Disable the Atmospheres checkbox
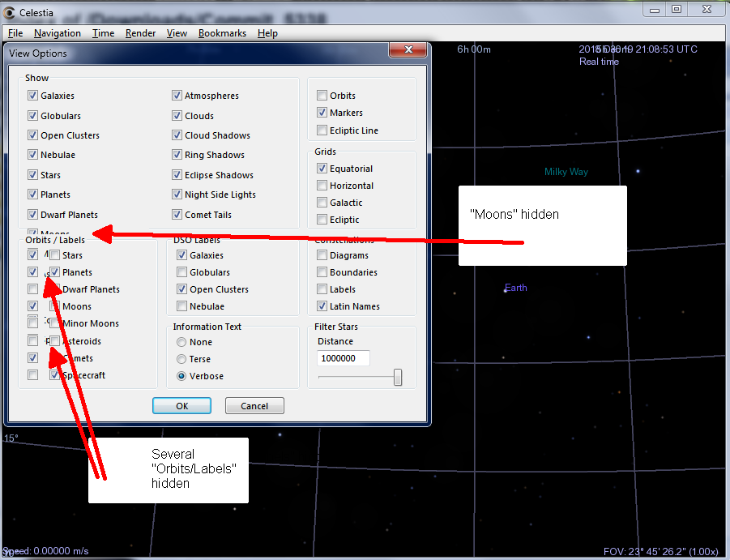730x560 pixels. tap(177, 96)
